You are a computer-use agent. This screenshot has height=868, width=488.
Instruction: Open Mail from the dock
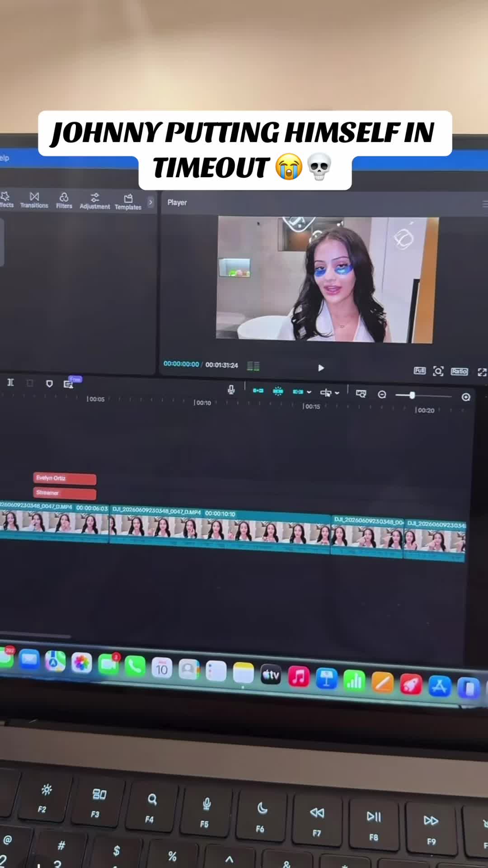pos(29,660)
